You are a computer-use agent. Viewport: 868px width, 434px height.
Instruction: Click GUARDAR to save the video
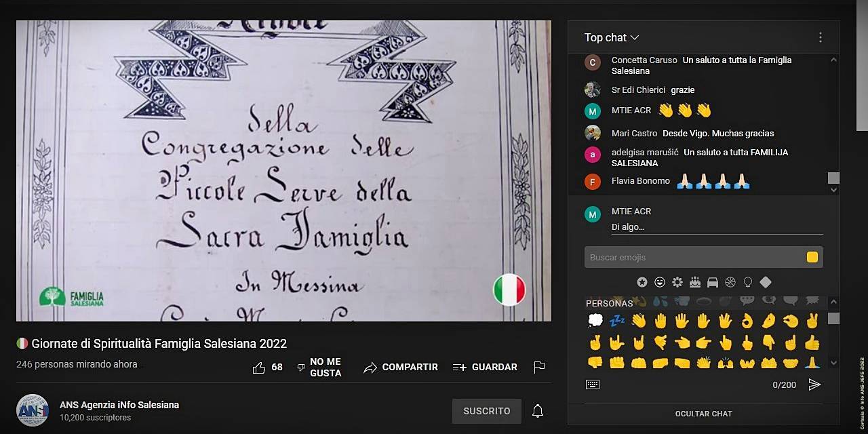coord(485,367)
